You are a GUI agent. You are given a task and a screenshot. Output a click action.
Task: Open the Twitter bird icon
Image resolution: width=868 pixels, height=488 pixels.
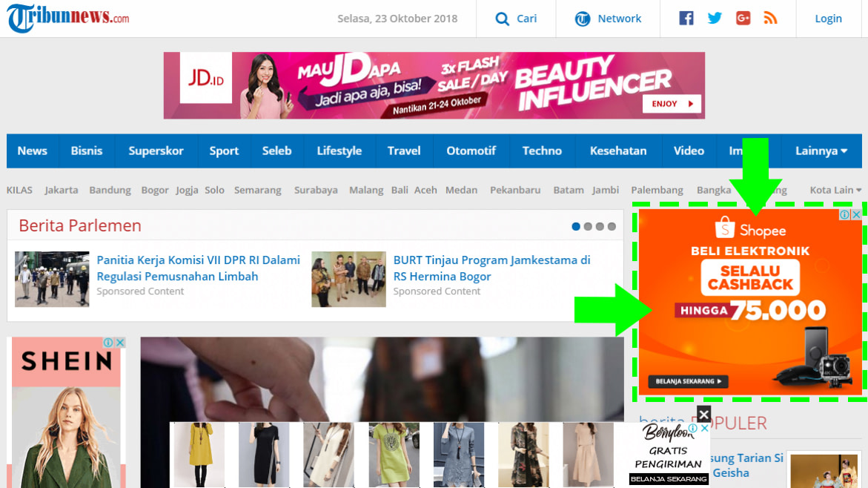click(715, 19)
